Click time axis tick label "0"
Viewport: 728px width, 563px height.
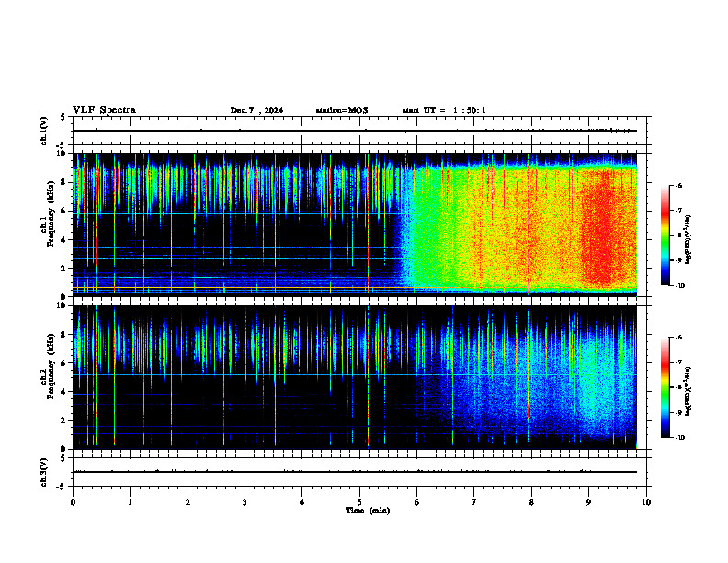(73, 502)
